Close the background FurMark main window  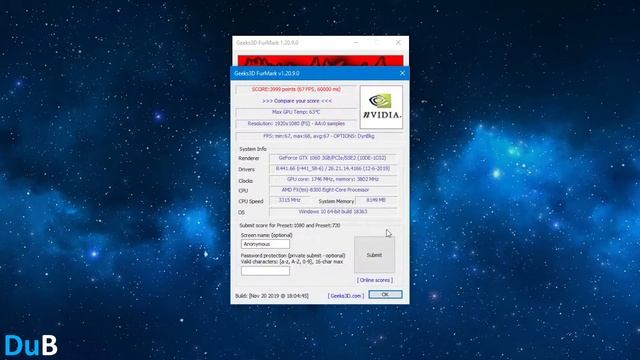tap(398, 42)
